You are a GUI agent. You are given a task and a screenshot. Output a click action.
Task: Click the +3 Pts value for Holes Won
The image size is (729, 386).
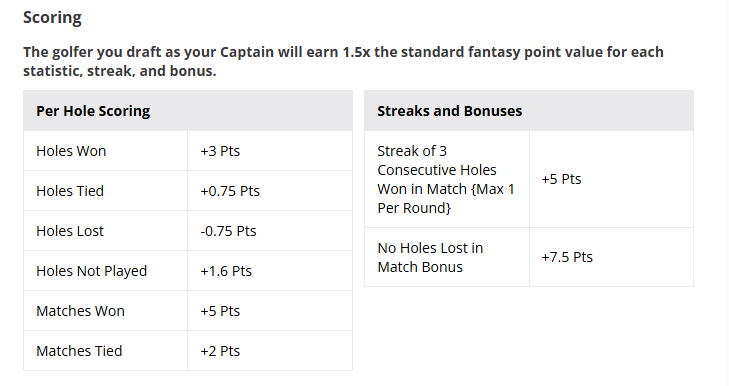[x=220, y=151]
